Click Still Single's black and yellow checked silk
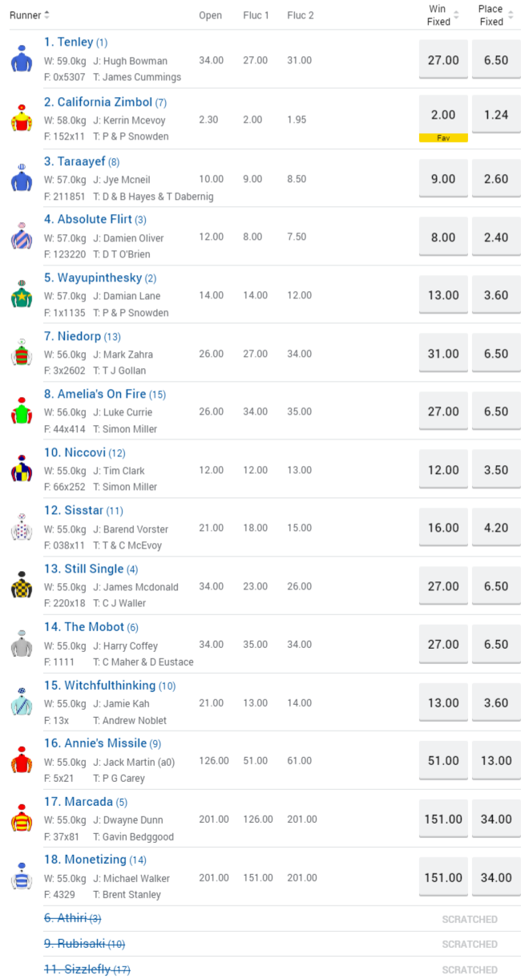This screenshot has width=525, height=980. tap(22, 585)
